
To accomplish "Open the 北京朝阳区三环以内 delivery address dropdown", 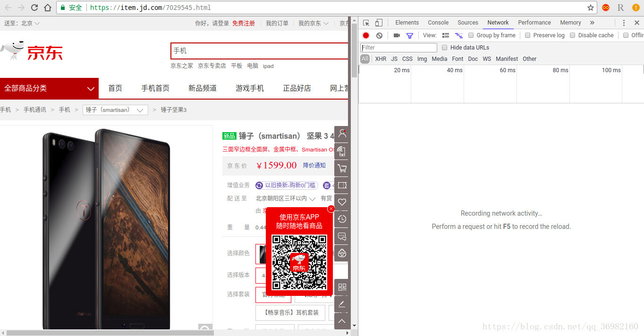I will 286,199.
